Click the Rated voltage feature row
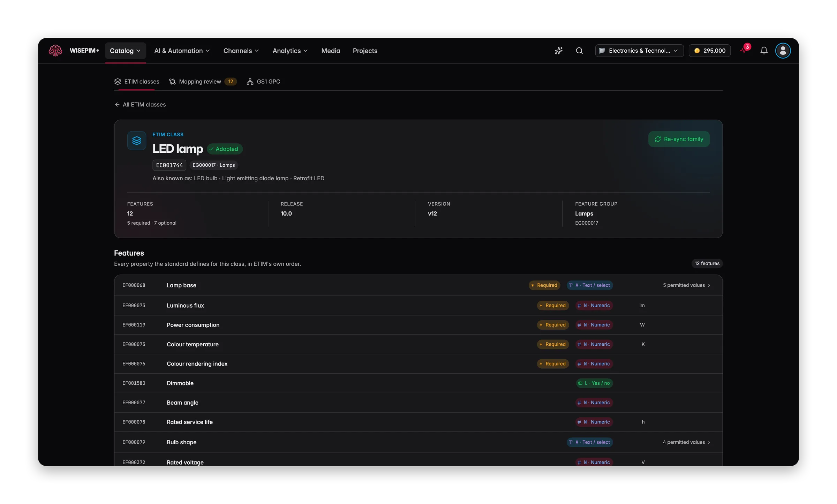Image resolution: width=837 pixels, height=504 pixels. [418, 460]
